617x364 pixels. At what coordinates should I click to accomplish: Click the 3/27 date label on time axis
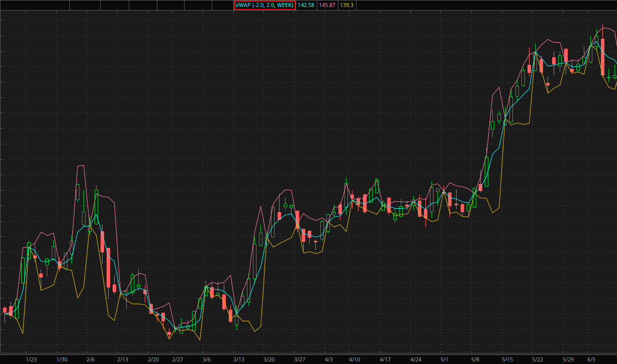click(x=300, y=359)
